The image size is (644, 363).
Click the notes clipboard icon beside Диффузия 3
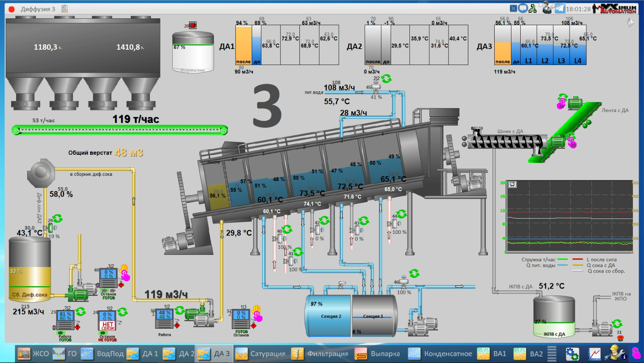pyautogui.click(x=65, y=8)
